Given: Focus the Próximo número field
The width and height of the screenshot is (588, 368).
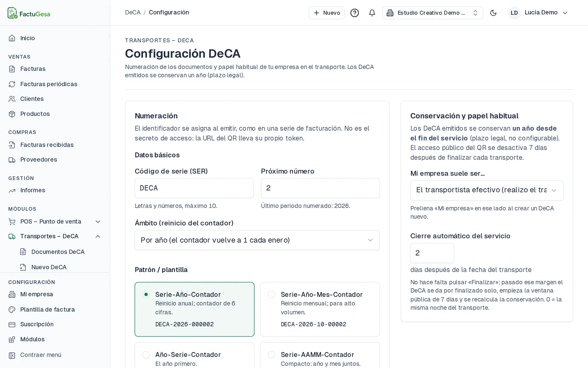Looking at the screenshot, I should click(x=320, y=188).
